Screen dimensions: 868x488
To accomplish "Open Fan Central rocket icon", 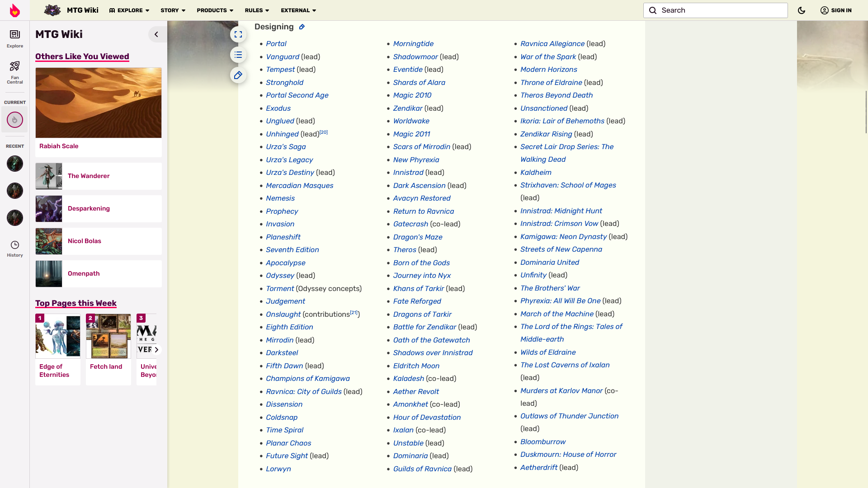I will pos(15,72).
